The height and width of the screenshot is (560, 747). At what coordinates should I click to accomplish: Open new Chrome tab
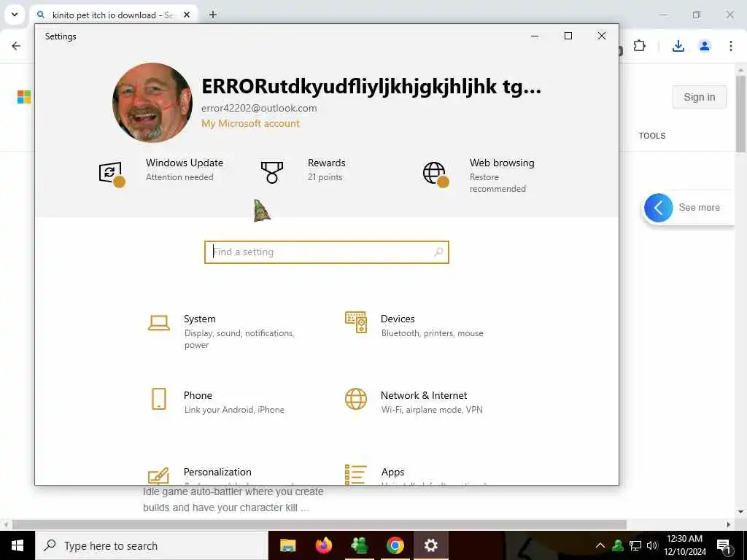point(213,15)
